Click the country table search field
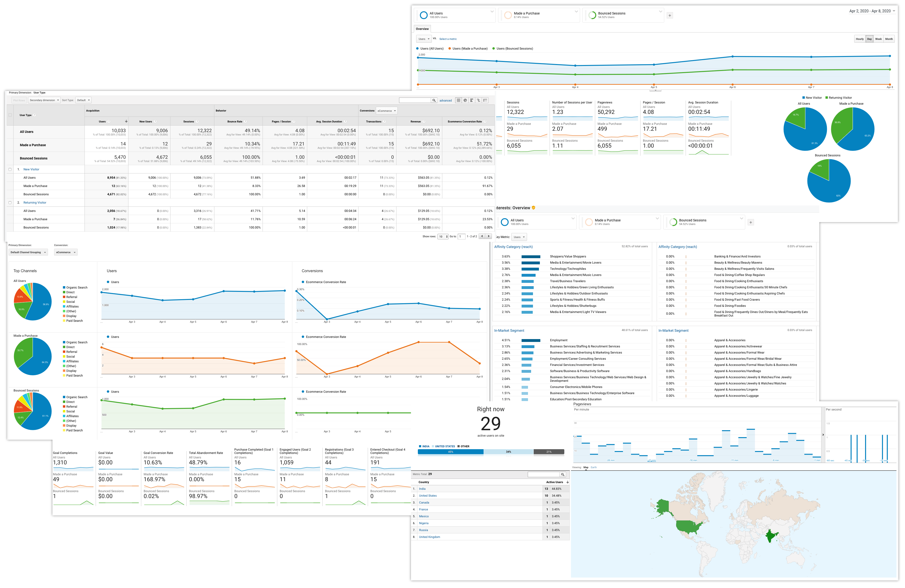 [544, 474]
